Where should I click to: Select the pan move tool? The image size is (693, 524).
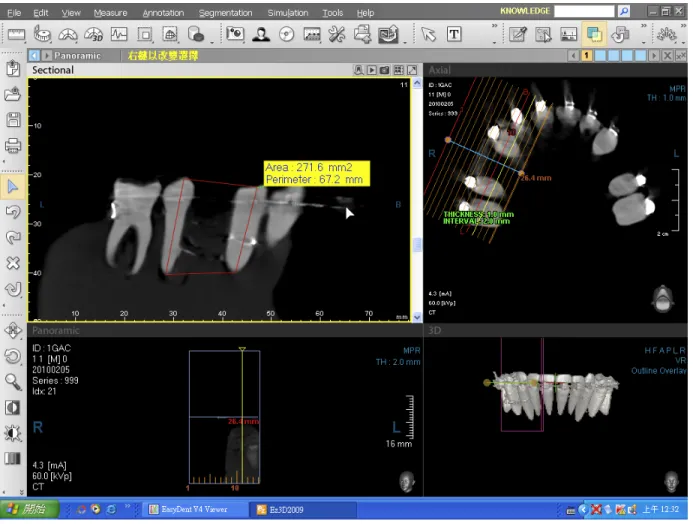click(x=13, y=330)
